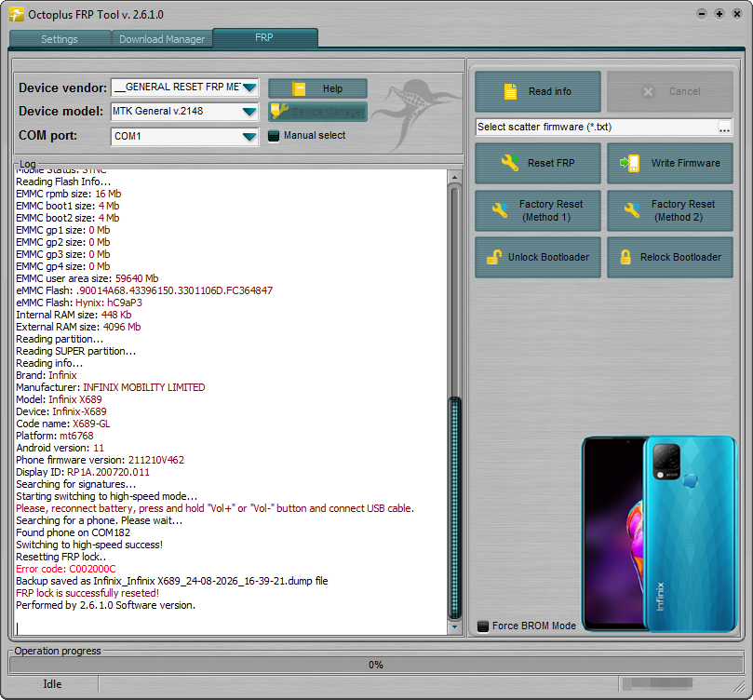This screenshot has height=700, width=753.
Task: Click the Reset FRP wrench icon
Action: 509,163
